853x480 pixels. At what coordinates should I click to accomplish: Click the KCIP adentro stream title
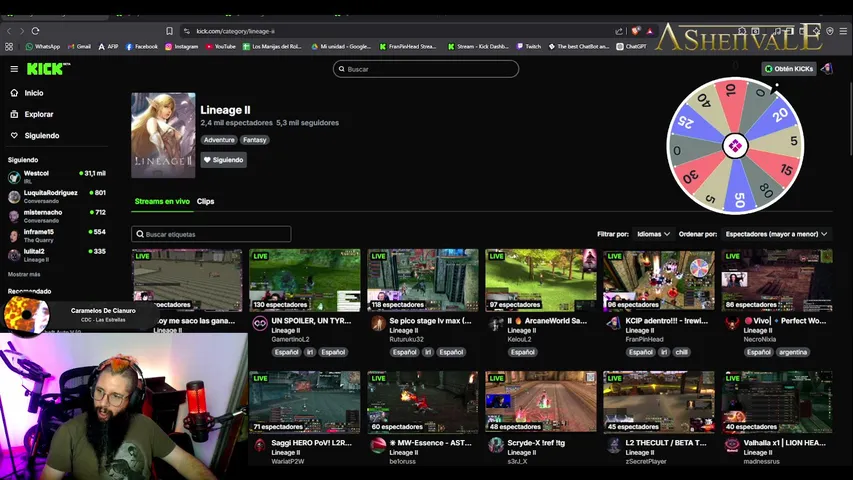pos(666,321)
